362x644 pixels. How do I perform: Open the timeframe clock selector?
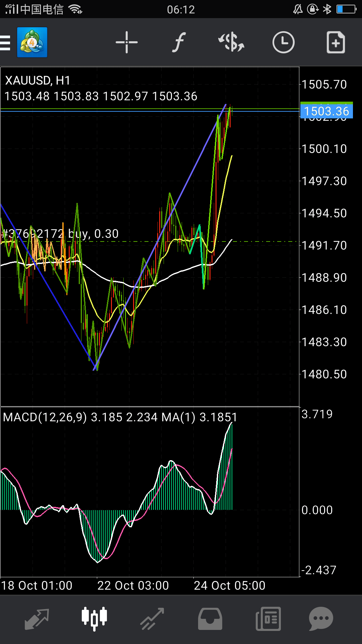[x=284, y=42]
